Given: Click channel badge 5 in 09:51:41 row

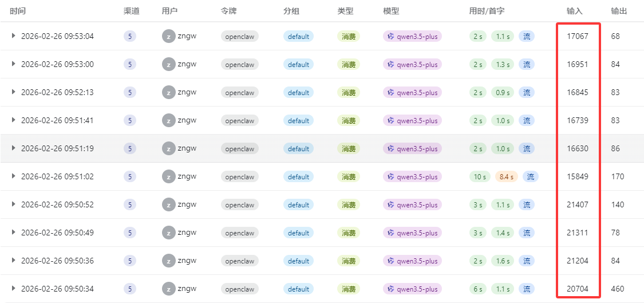Looking at the screenshot, I should [130, 120].
